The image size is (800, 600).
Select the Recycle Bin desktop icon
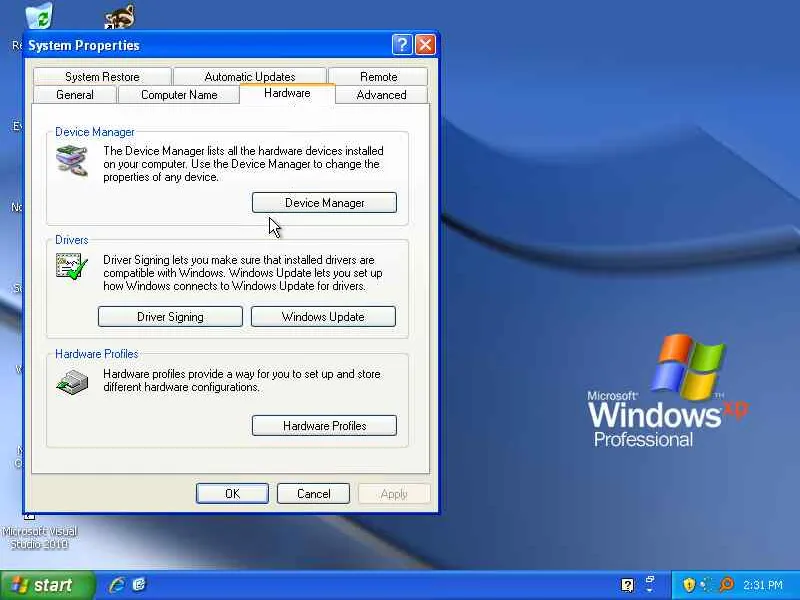point(39,15)
